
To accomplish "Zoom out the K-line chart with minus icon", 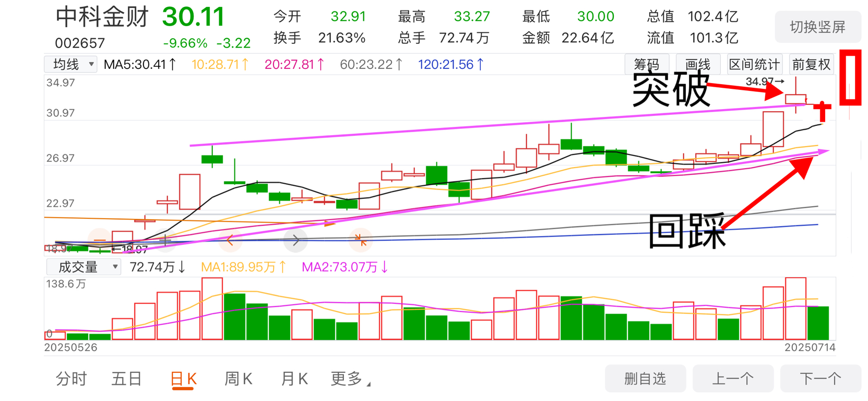I will (x=100, y=241).
